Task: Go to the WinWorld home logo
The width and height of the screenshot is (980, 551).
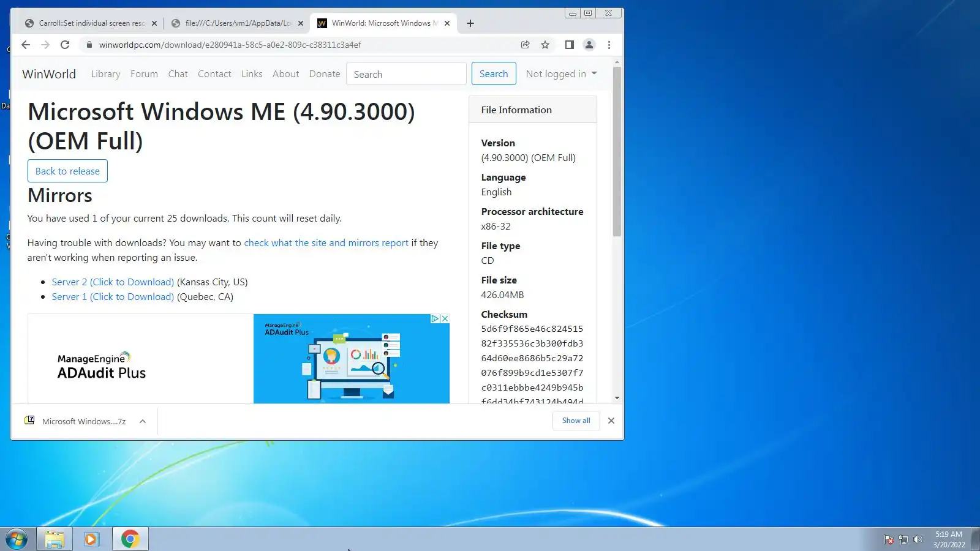Action: 49,74
